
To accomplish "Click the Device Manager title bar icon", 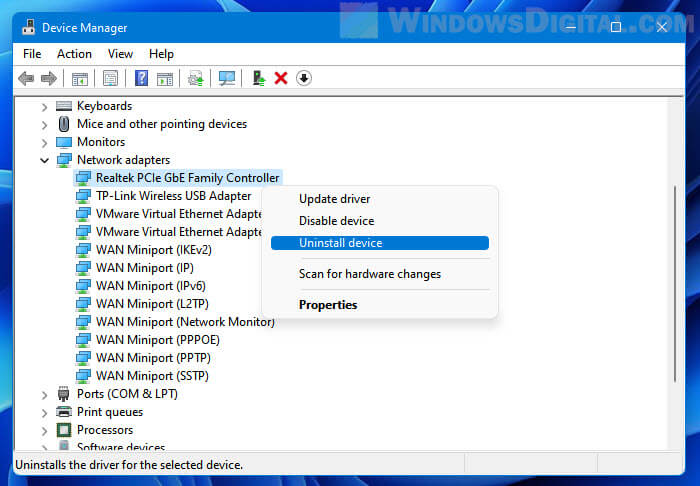I will coord(29,28).
